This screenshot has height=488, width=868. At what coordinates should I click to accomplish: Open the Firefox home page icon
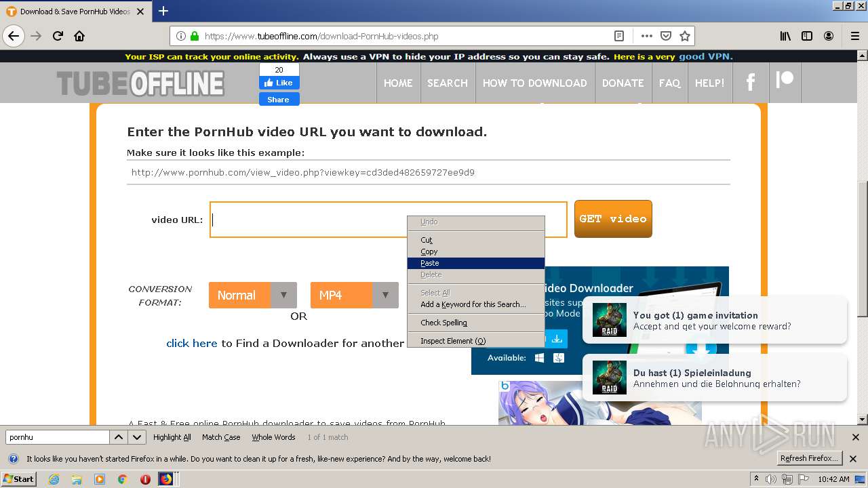point(79,36)
